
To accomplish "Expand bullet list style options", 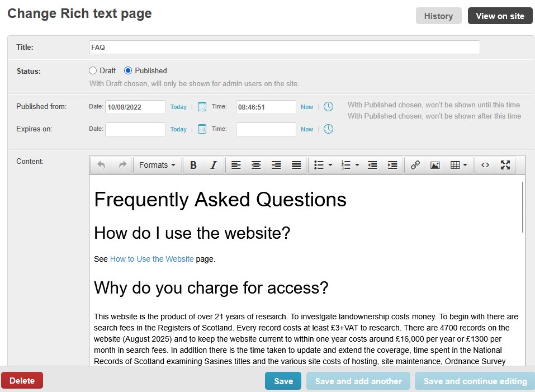I will tap(330, 165).
